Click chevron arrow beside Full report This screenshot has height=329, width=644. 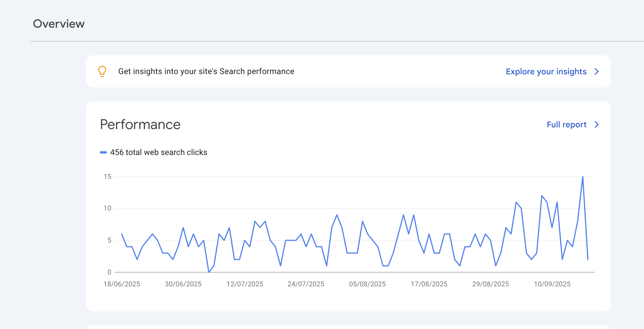tap(597, 124)
